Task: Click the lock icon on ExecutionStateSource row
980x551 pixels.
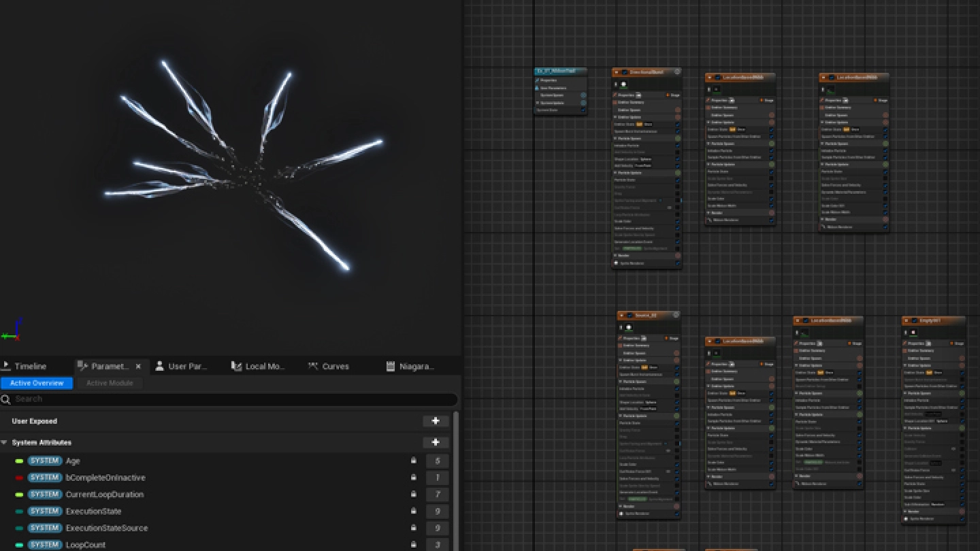Action: 413,528
